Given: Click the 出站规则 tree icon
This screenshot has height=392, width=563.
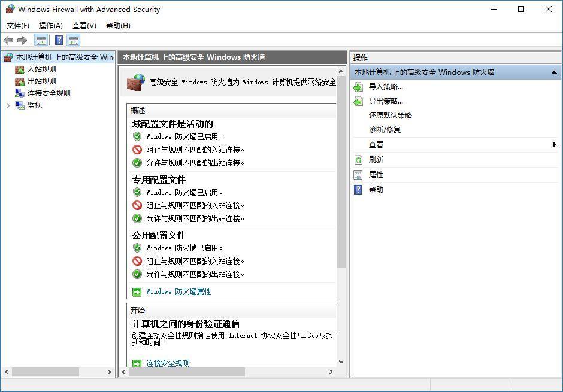Looking at the screenshot, I should (x=20, y=81).
